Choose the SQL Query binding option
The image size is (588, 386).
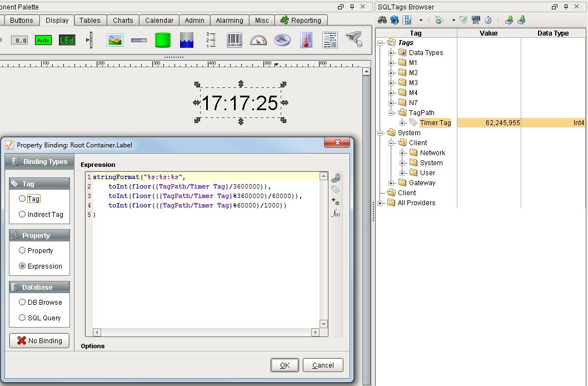(23, 318)
